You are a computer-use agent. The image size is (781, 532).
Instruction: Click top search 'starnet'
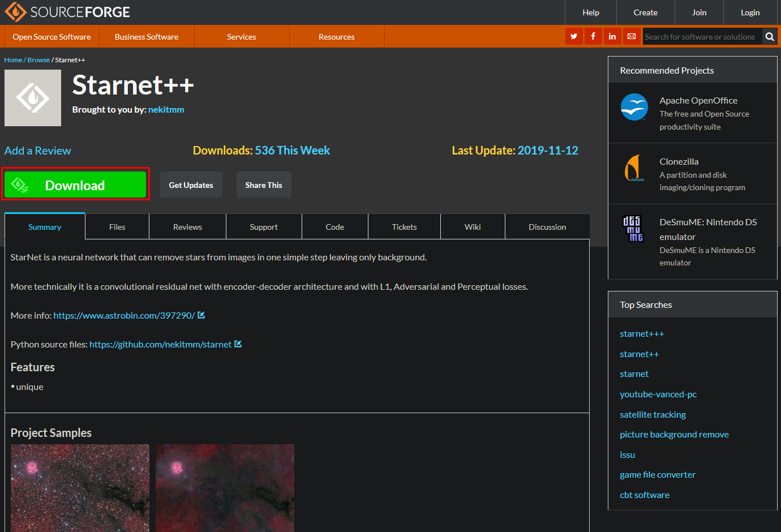[x=634, y=374]
